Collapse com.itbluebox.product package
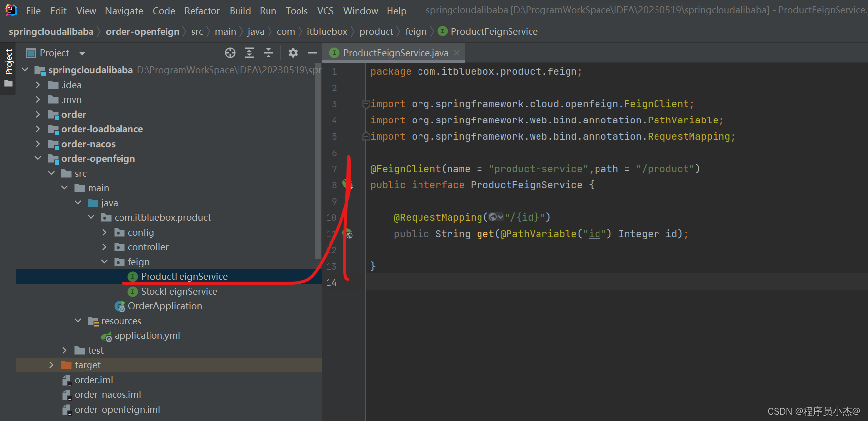 (91, 217)
